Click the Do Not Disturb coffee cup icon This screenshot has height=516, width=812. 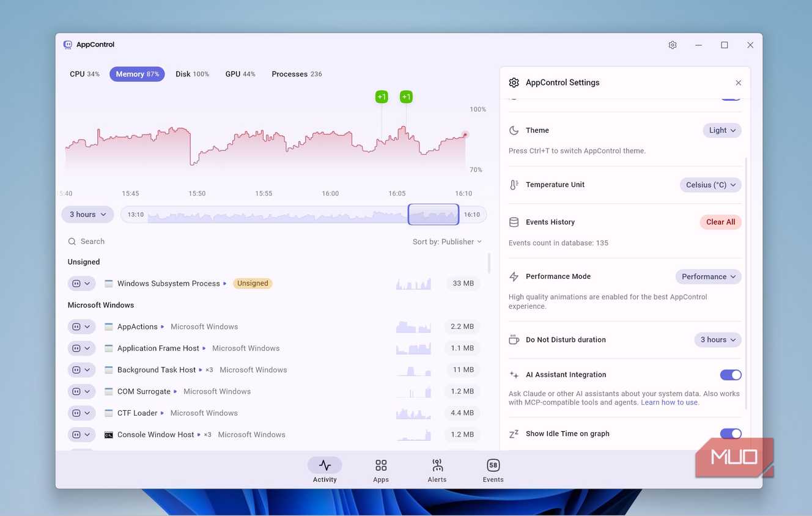click(514, 339)
